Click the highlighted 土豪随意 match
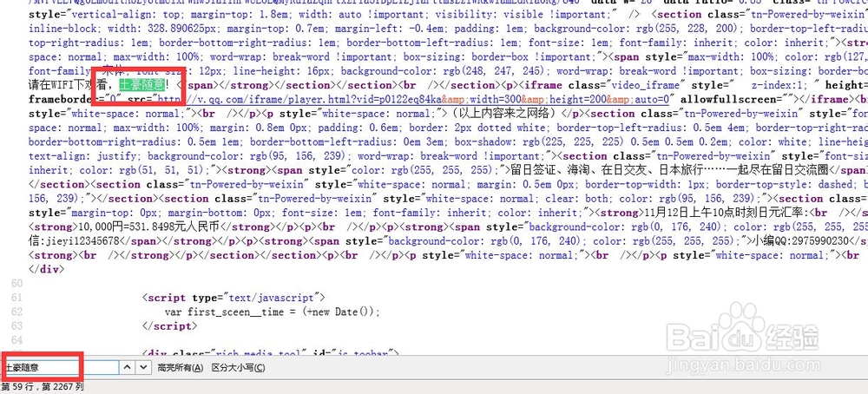This screenshot has height=394, width=868. (x=141, y=85)
